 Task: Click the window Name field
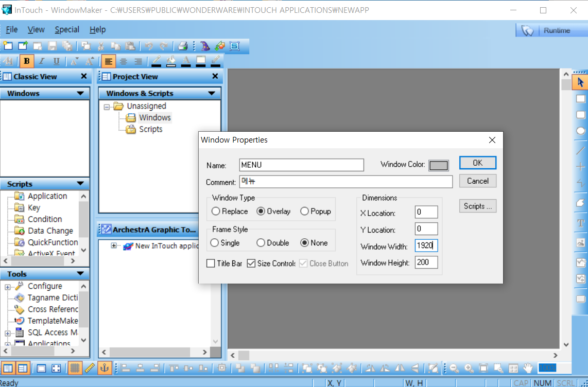pyautogui.click(x=302, y=165)
